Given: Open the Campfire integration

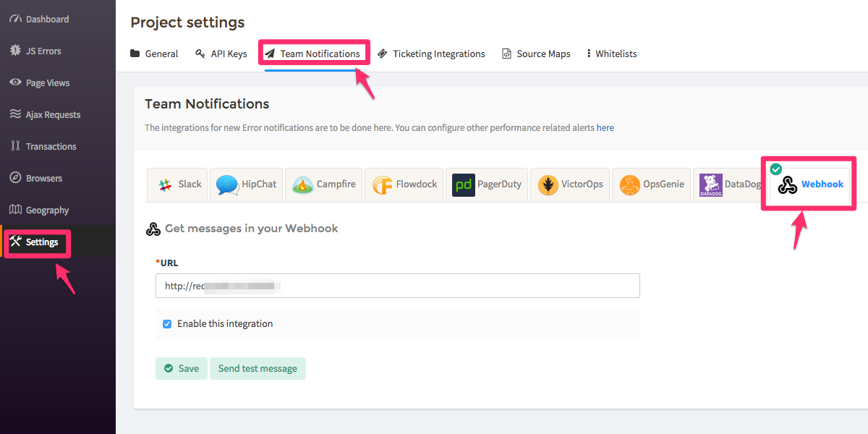Looking at the screenshot, I should click(x=323, y=184).
